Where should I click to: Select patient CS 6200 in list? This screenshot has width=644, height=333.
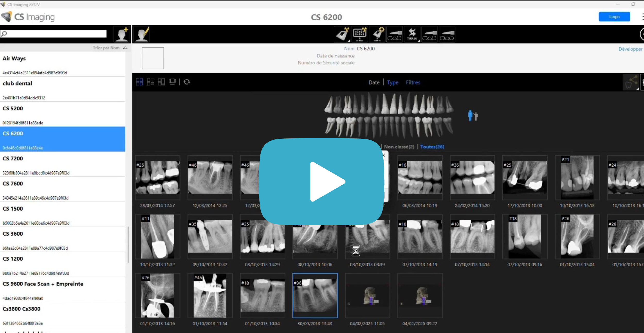coord(63,139)
